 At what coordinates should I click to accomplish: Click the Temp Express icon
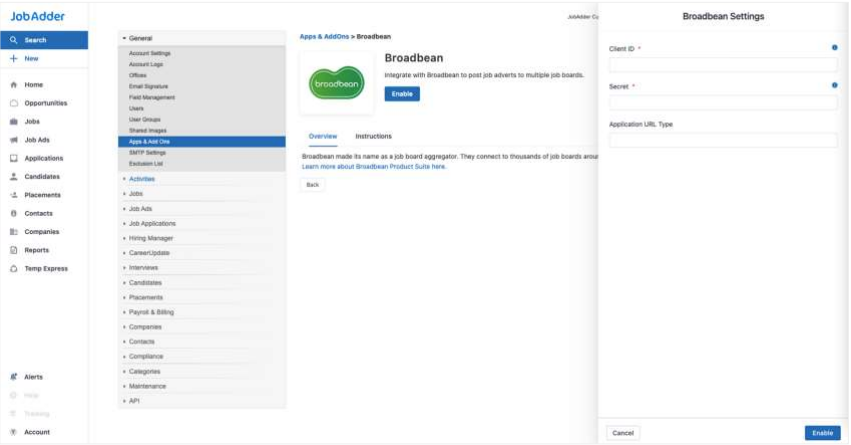coord(14,269)
